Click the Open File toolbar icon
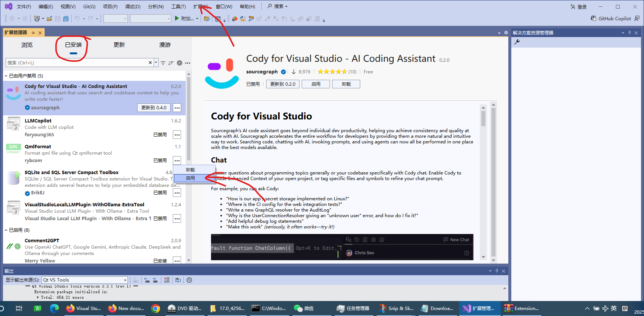 (x=49, y=18)
